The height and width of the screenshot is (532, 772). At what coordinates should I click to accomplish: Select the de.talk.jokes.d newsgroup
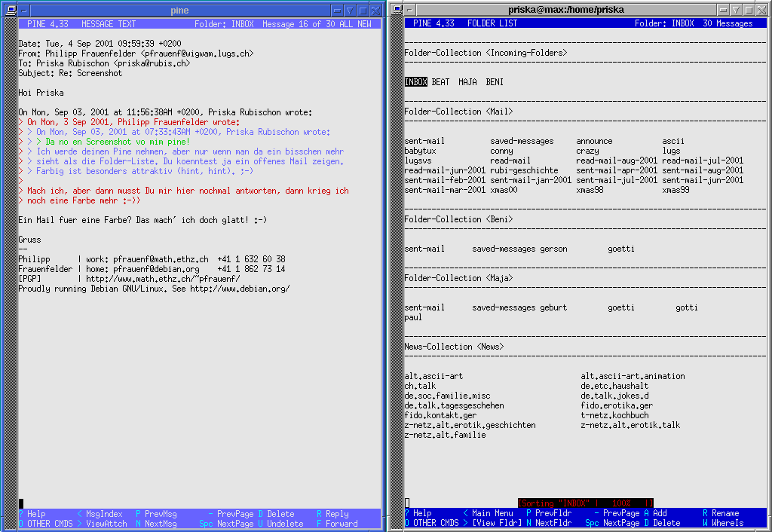tap(614, 396)
